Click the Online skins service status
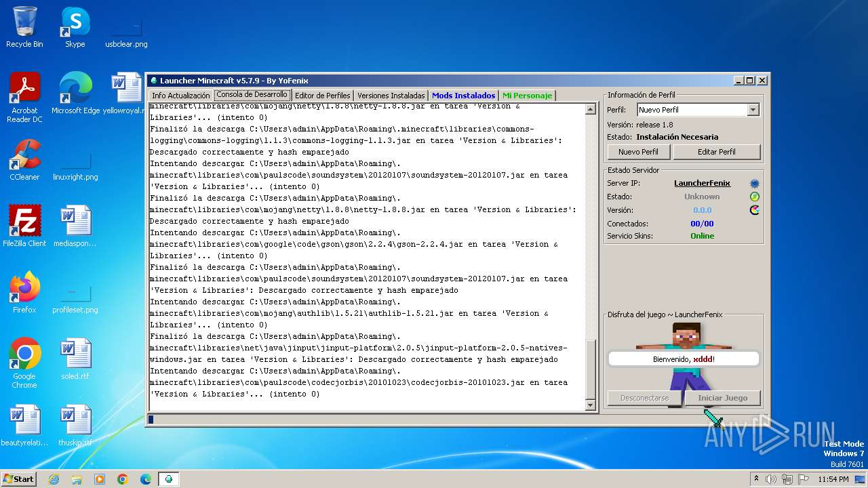 702,236
